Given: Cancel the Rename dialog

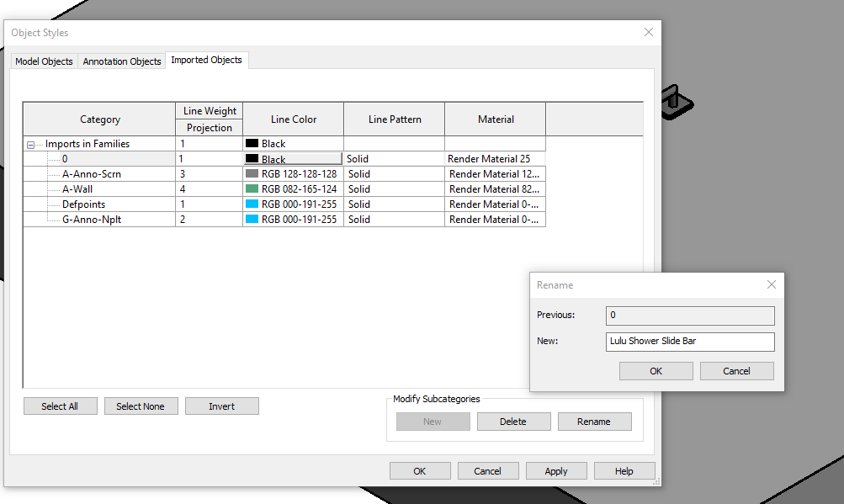Looking at the screenshot, I should [737, 371].
